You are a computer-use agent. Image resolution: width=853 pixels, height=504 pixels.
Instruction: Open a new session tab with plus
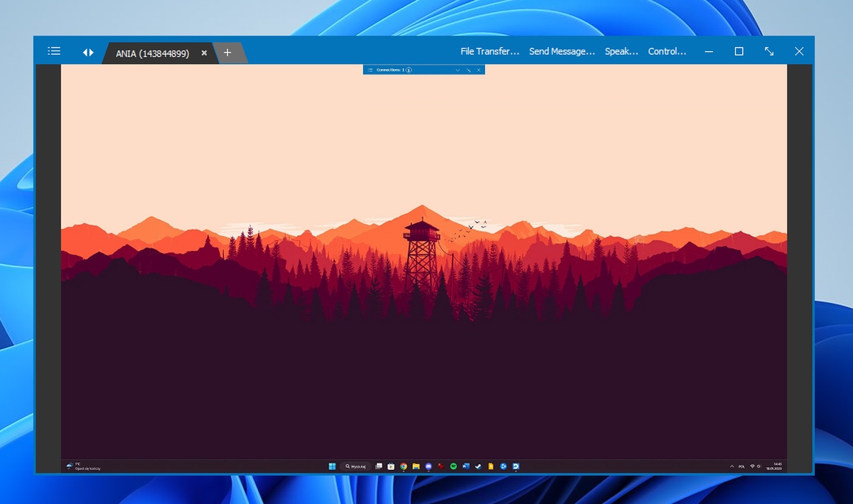click(227, 53)
